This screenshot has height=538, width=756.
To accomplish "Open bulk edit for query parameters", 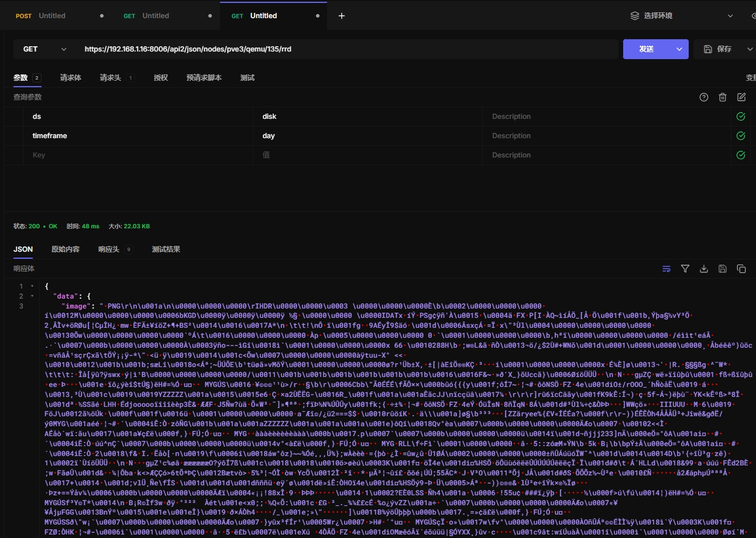I will [x=741, y=97].
